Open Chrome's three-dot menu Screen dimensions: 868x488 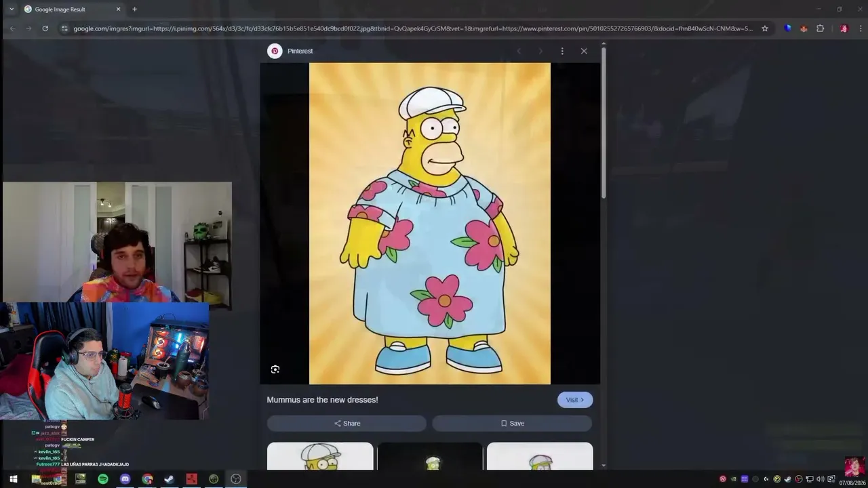point(861,28)
